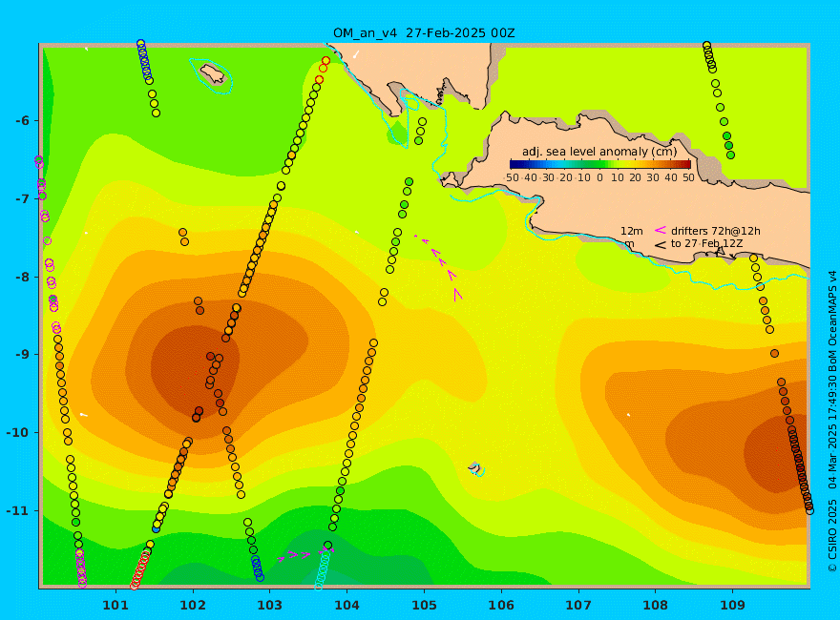840x620 pixels.
Task: Click longitude label 108 on the axis
Action: [656, 606]
